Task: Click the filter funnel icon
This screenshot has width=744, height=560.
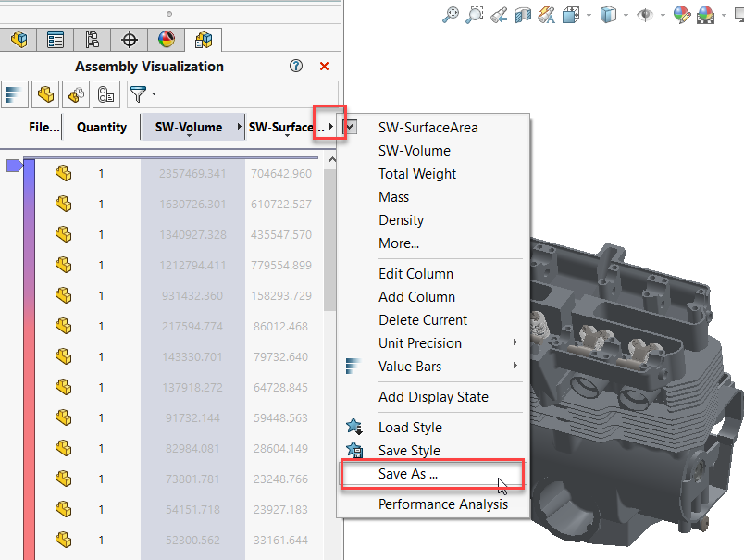Action: [138, 94]
